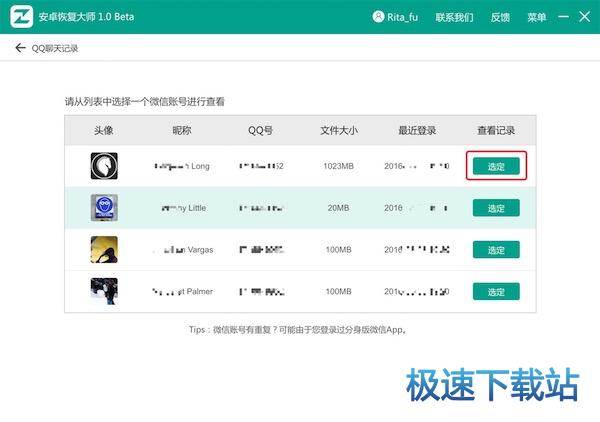Minimize the recovery app window
Screen dimensions: 600x422
563,17
